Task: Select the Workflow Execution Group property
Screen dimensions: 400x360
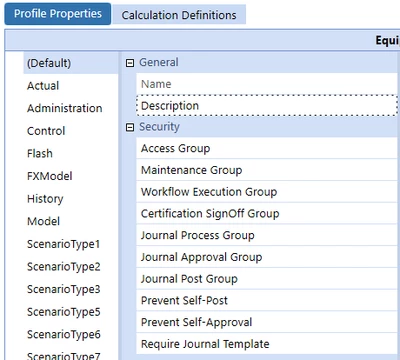Action: point(267,192)
